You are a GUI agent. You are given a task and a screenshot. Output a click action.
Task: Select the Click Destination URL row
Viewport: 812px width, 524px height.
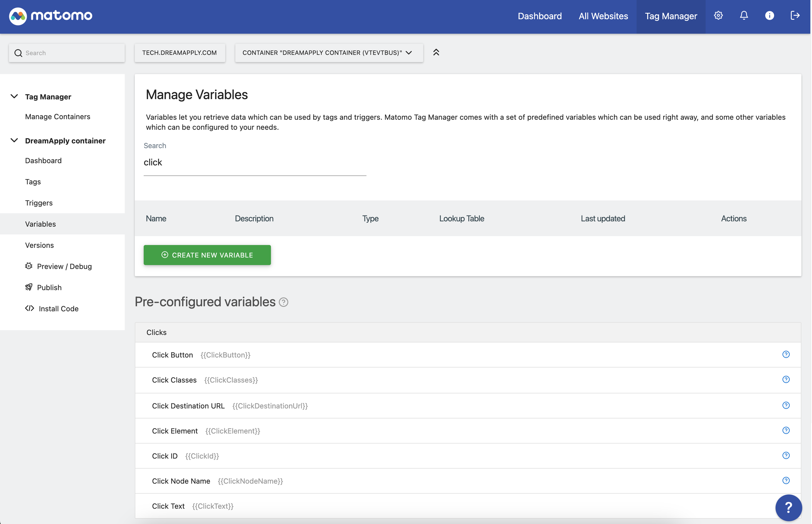pos(468,406)
